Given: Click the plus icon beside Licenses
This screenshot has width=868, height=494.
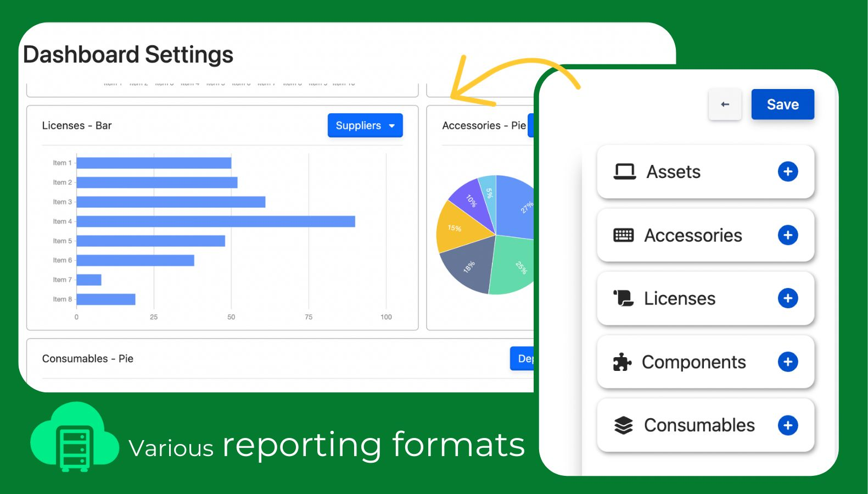Looking at the screenshot, I should [787, 298].
